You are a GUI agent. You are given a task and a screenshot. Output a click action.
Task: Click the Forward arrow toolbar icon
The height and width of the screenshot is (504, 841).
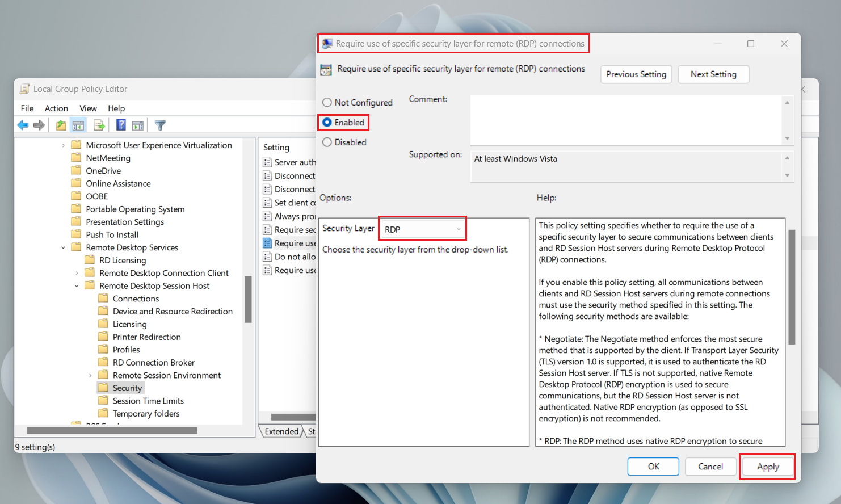[x=39, y=125]
